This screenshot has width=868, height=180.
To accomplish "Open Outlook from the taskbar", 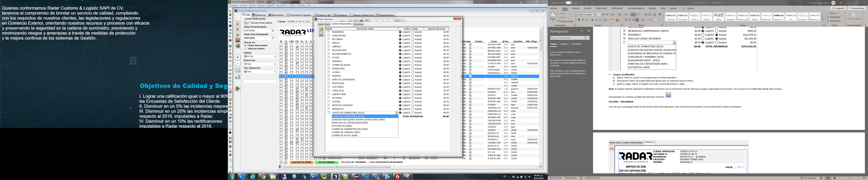I will coord(242,177).
